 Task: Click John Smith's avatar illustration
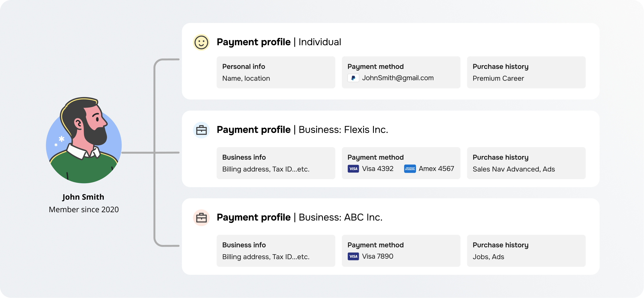(84, 140)
